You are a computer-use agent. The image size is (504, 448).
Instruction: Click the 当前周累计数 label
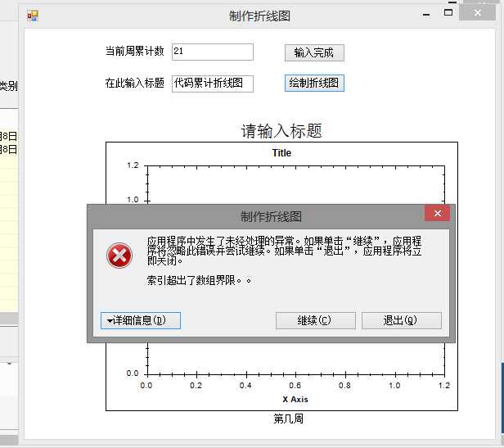coord(135,51)
